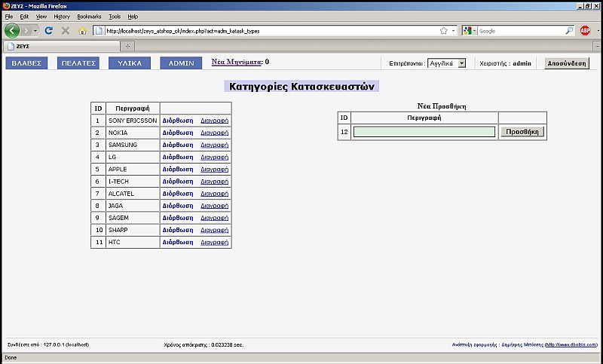Viewport: 603px width, 364px height.
Task: Open the tab list dropdown arrow
Action: 597,46
